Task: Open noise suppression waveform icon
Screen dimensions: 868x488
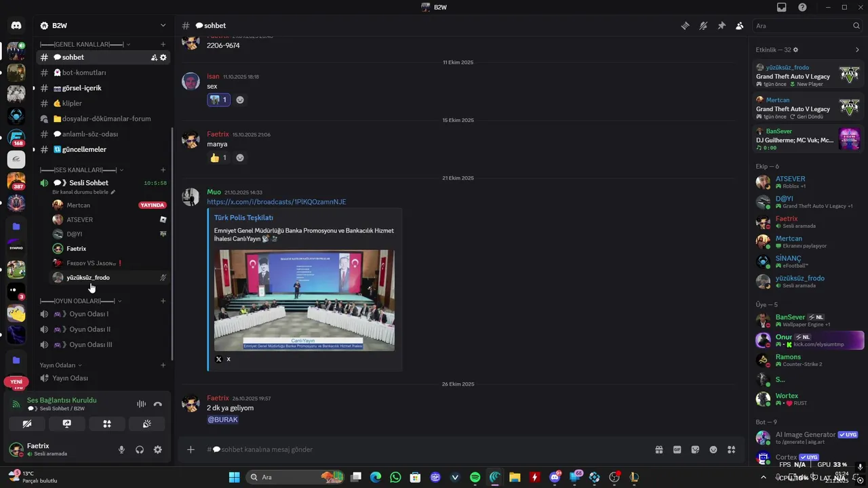Action: click(x=141, y=404)
